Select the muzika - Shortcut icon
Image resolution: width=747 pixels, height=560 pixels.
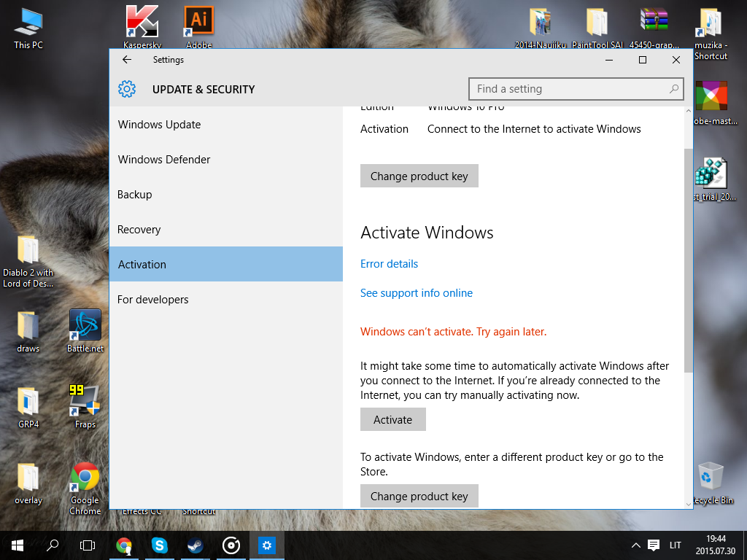pyautogui.click(x=711, y=34)
